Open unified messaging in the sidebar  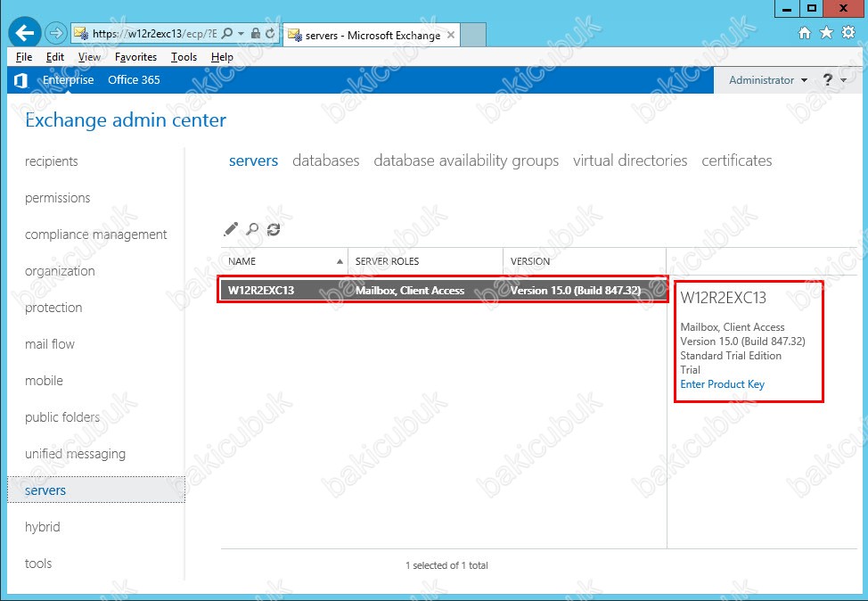click(x=75, y=454)
